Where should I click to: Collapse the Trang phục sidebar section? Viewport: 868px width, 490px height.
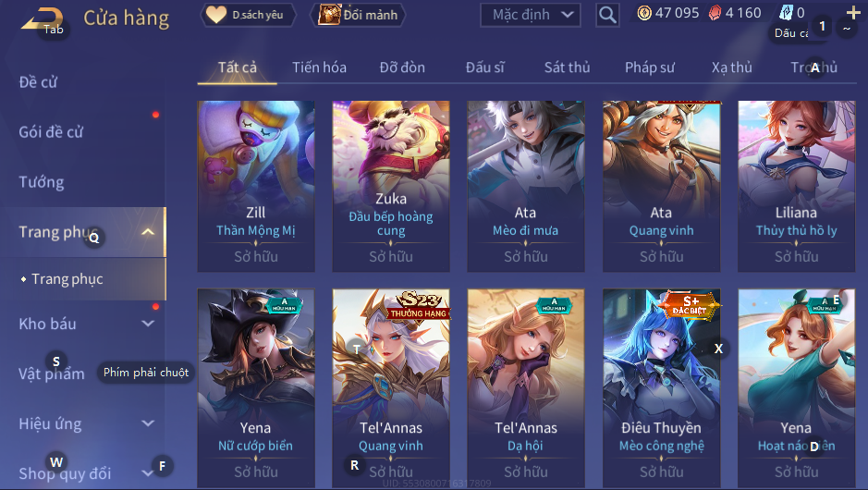point(148,232)
